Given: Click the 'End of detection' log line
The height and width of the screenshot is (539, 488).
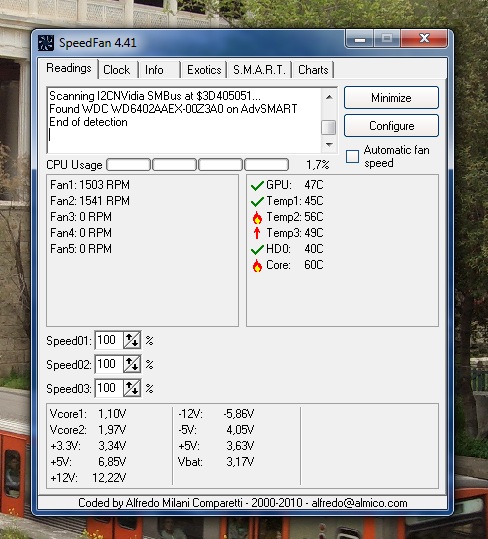Looking at the screenshot, I should tap(88, 122).
